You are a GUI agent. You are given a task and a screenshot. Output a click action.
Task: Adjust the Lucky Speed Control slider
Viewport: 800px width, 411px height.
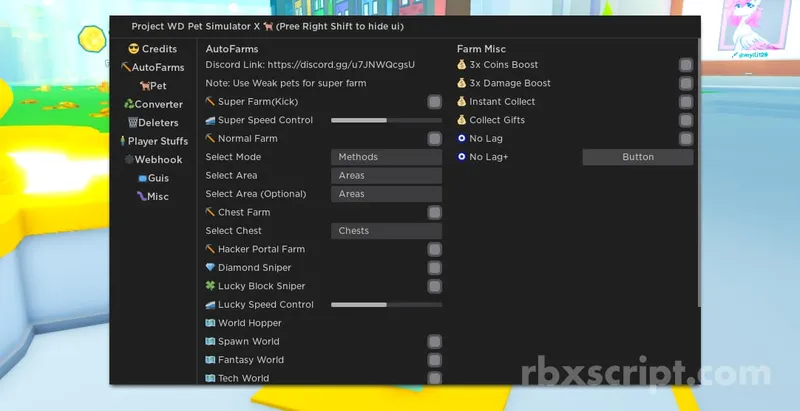point(386,304)
